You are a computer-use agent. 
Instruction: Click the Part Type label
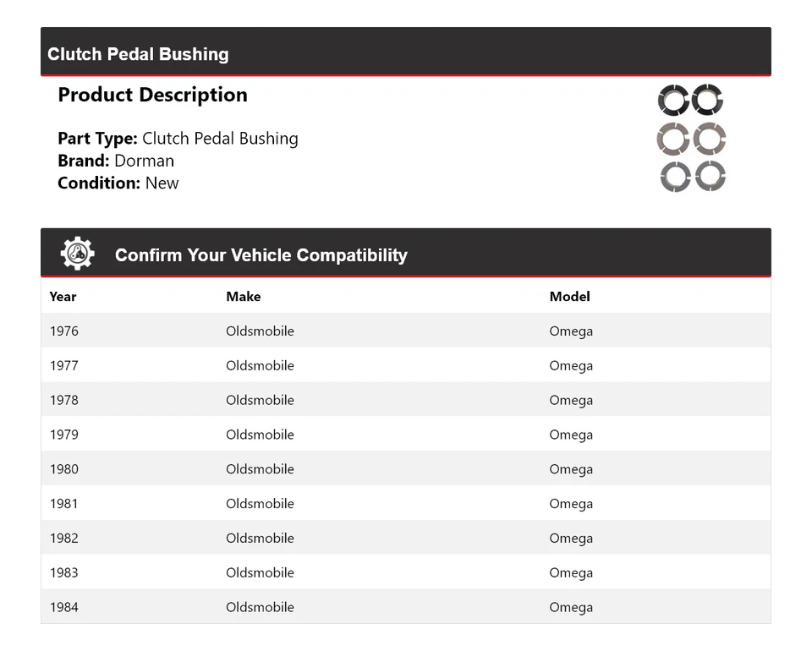click(97, 139)
